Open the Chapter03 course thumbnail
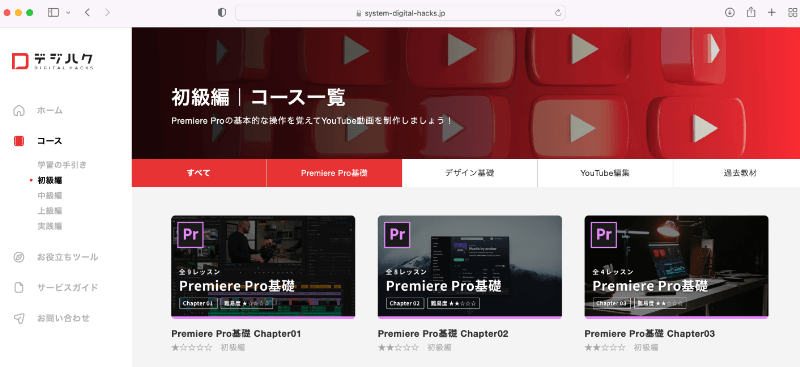Screen dimensions: 800x367 tap(677, 267)
